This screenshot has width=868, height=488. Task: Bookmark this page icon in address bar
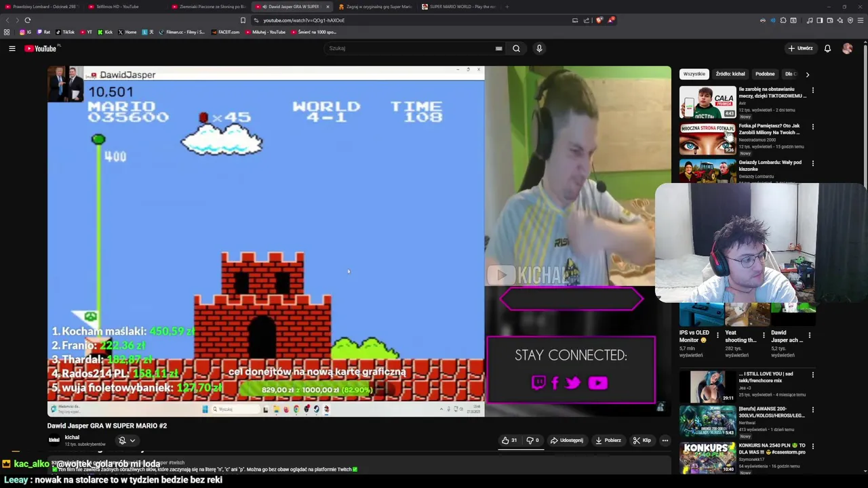tap(243, 20)
